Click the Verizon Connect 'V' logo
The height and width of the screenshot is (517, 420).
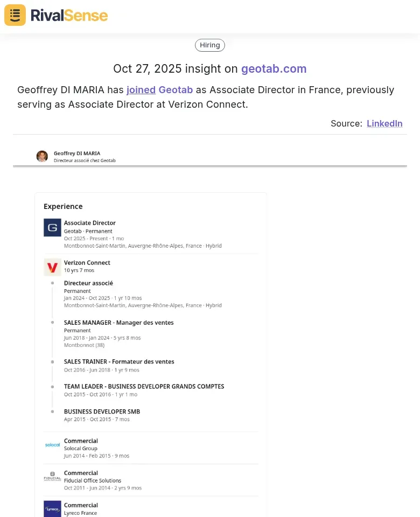click(x=52, y=267)
